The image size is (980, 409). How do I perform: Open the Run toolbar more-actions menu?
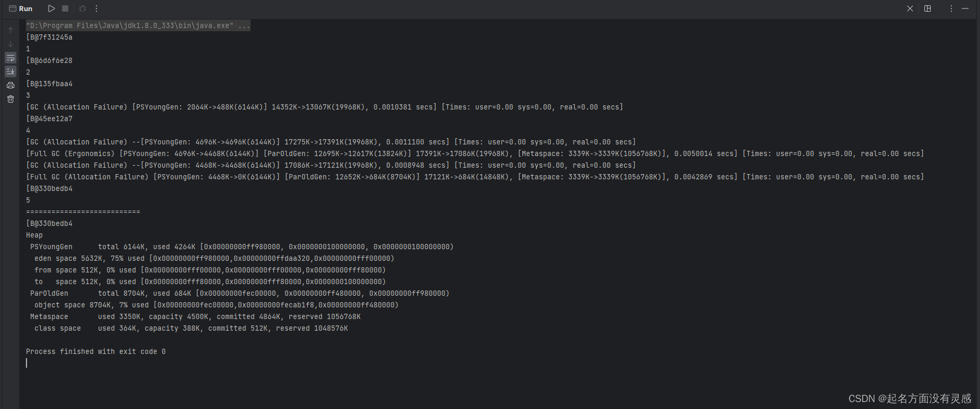[96, 8]
